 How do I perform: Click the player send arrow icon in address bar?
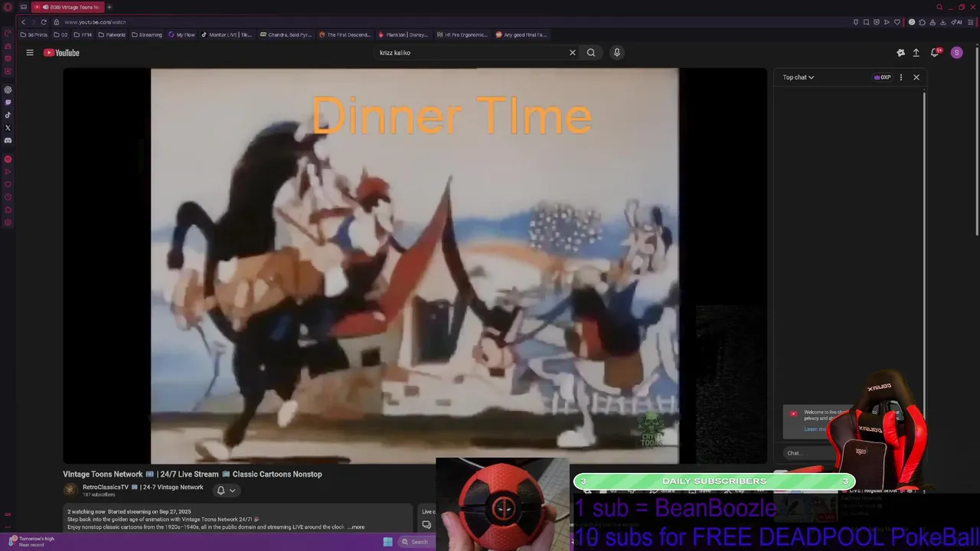887,22
